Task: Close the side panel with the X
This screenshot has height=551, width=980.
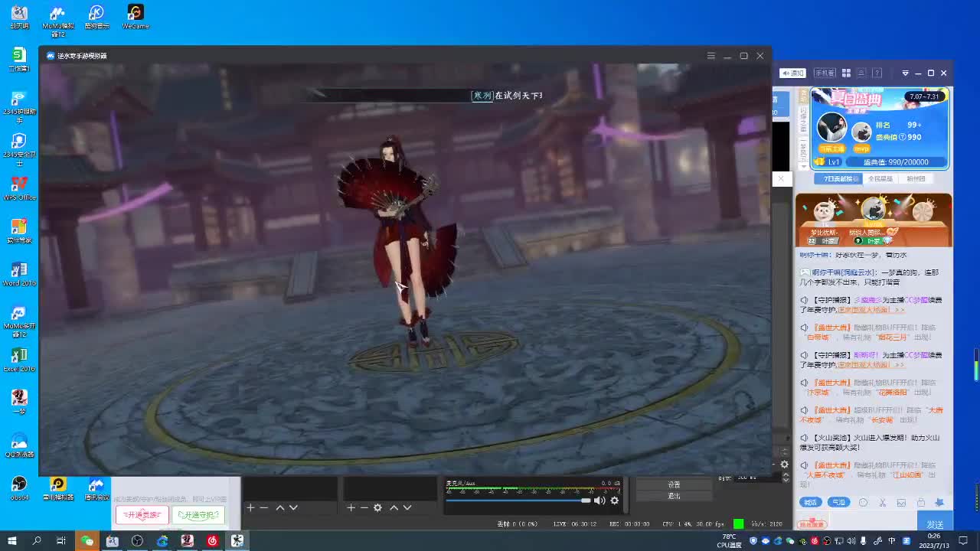Action: point(781,179)
